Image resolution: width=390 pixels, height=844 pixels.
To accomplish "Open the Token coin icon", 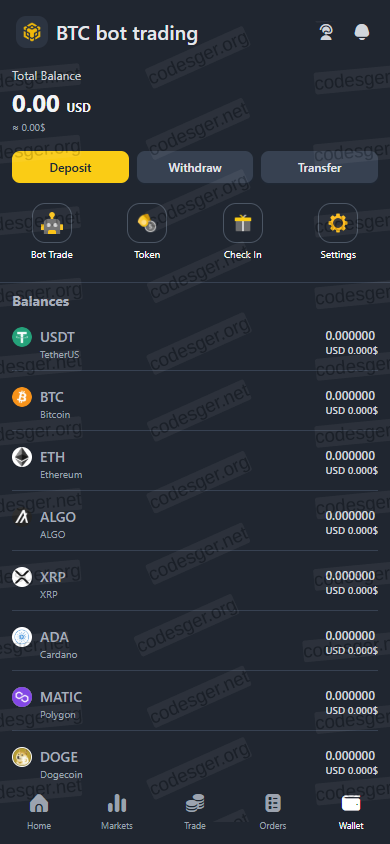I will coord(147,223).
